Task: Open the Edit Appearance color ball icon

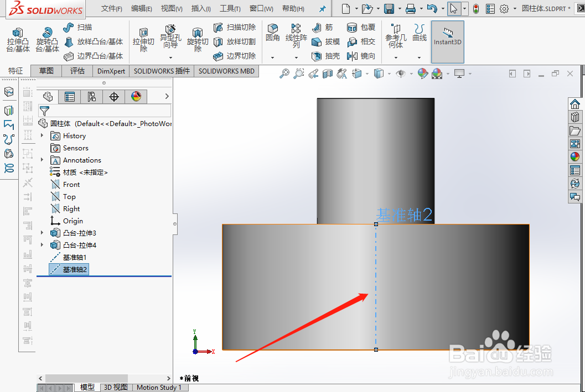Action: (422, 74)
